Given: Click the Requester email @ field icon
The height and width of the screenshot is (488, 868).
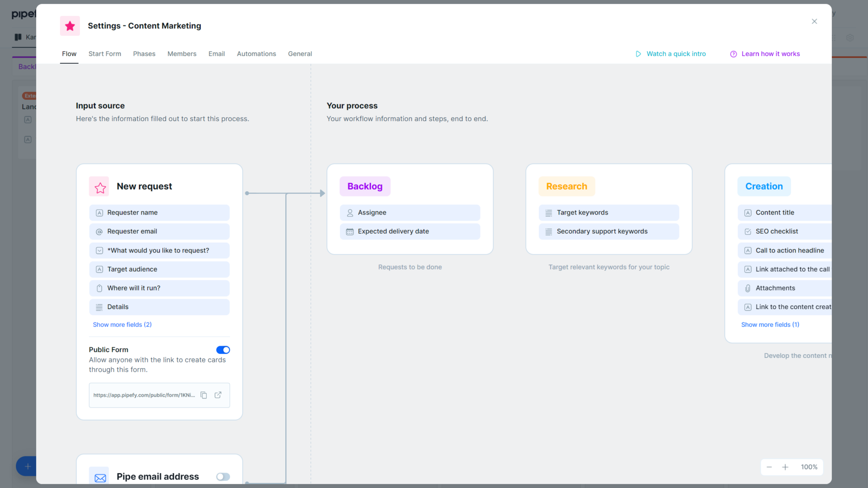Looking at the screenshot, I should [x=99, y=231].
